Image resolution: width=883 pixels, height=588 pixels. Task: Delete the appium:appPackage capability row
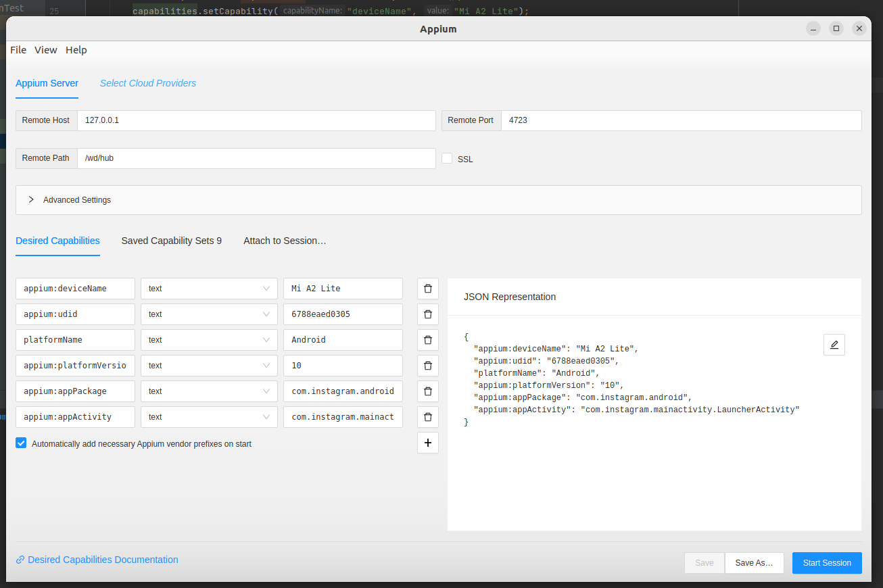[x=427, y=391]
